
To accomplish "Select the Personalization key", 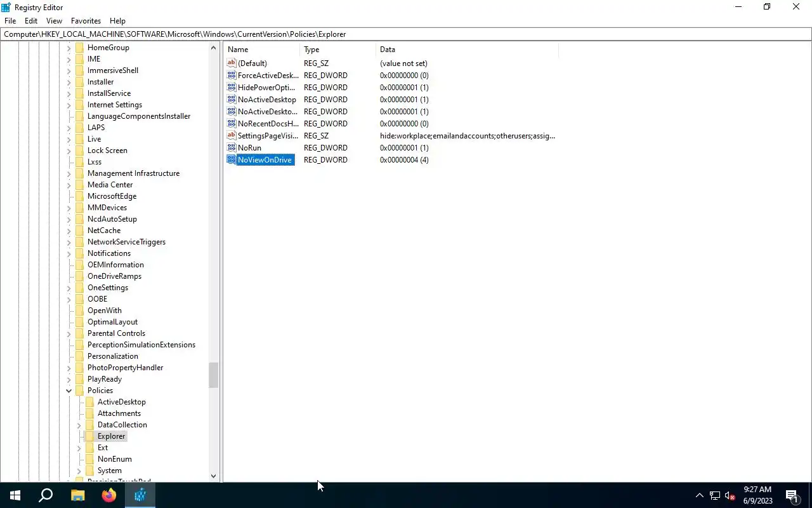I will click(113, 356).
